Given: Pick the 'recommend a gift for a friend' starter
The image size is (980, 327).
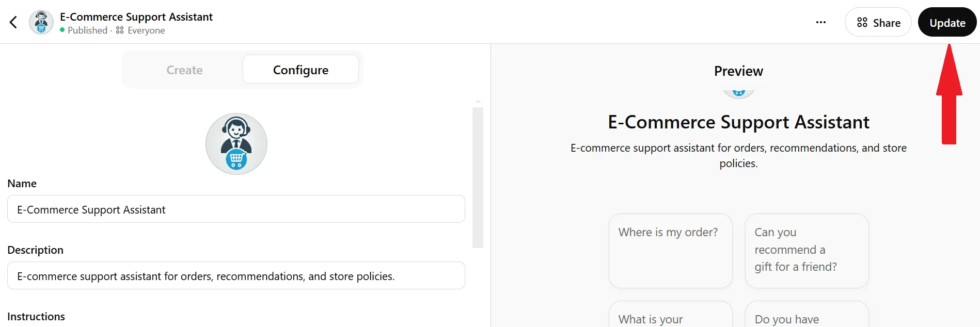Looking at the screenshot, I should 807,251.
